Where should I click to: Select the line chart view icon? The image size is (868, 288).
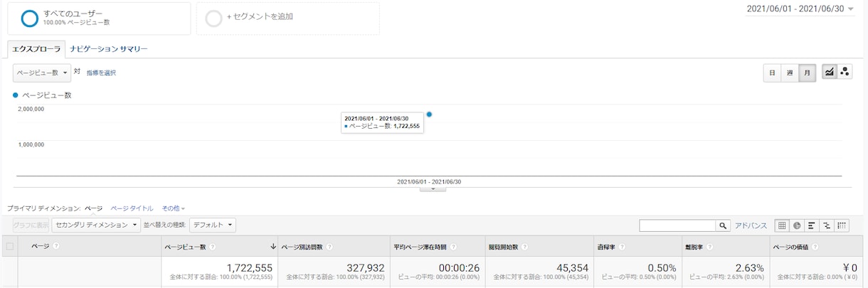[x=830, y=72]
